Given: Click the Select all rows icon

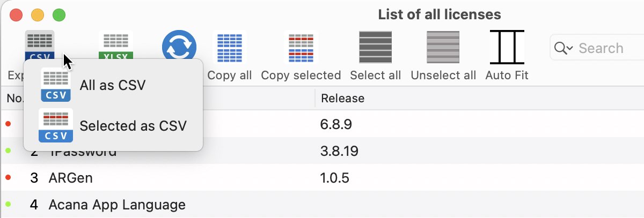Looking at the screenshot, I should 375,48.
